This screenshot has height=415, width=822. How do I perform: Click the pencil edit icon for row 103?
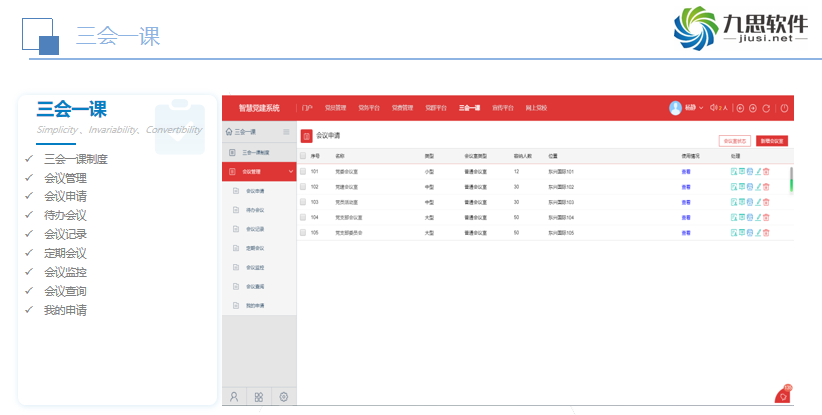(x=759, y=202)
